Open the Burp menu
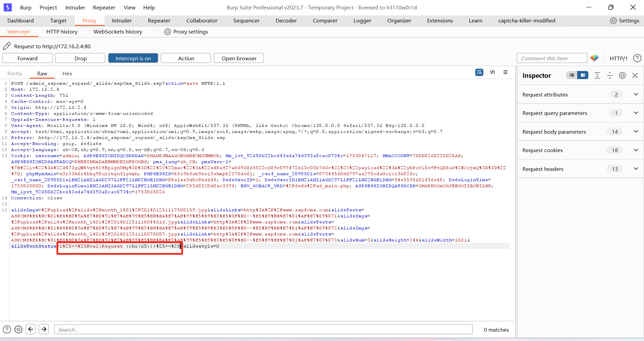644x341 pixels. (26, 7)
